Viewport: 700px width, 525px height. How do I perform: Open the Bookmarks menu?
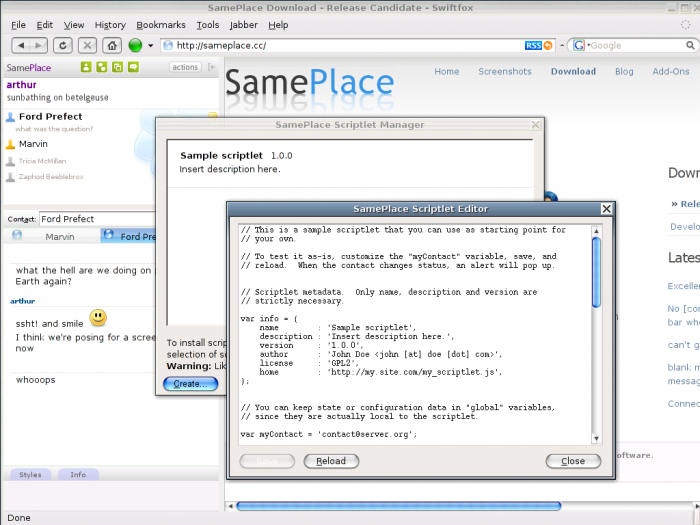pyautogui.click(x=161, y=25)
